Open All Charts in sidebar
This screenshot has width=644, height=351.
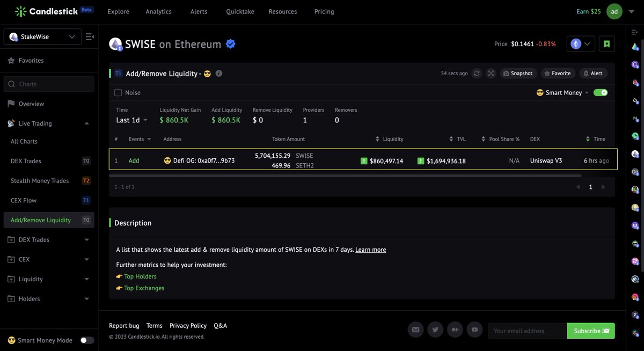pos(24,141)
